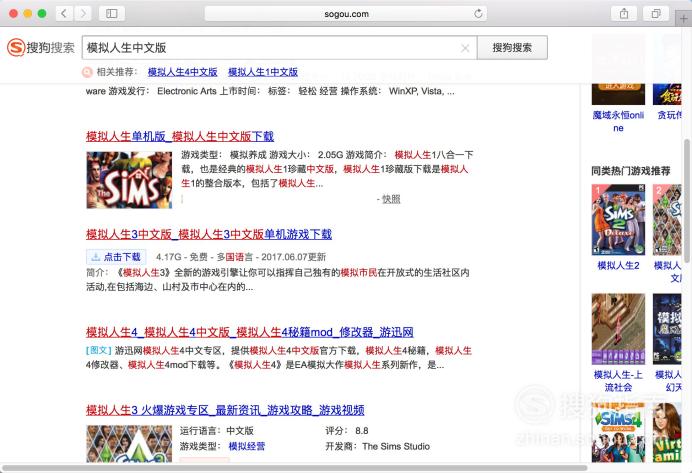This screenshot has height=473, width=692.
Task: Click the Sogou logo icon
Action: (x=16, y=47)
